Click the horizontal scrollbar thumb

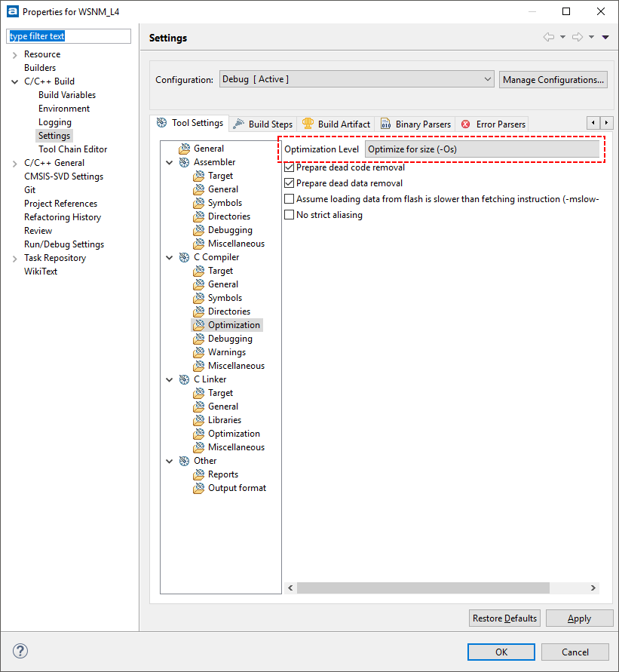pyautogui.click(x=423, y=588)
